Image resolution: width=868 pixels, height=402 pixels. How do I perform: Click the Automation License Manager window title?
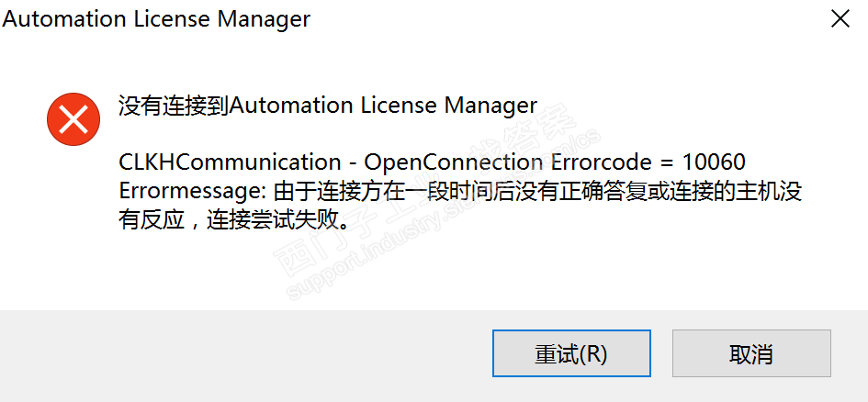[x=157, y=19]
